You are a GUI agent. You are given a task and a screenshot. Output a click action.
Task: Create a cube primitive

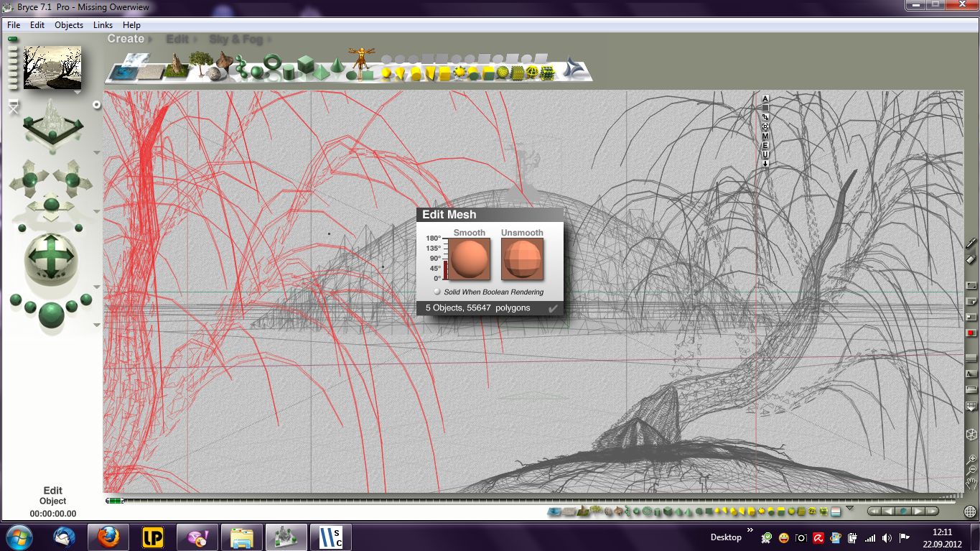pyautogui.click(x=306, y=65)
